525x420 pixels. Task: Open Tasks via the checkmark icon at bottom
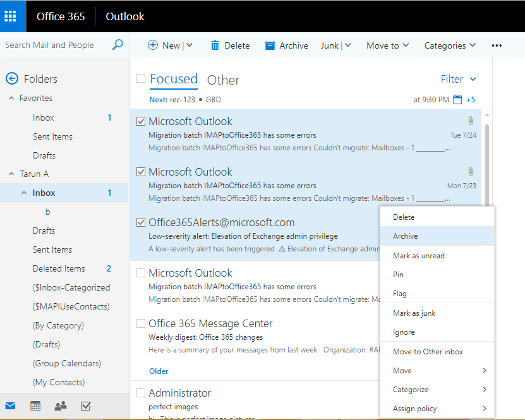coord(85,406)
